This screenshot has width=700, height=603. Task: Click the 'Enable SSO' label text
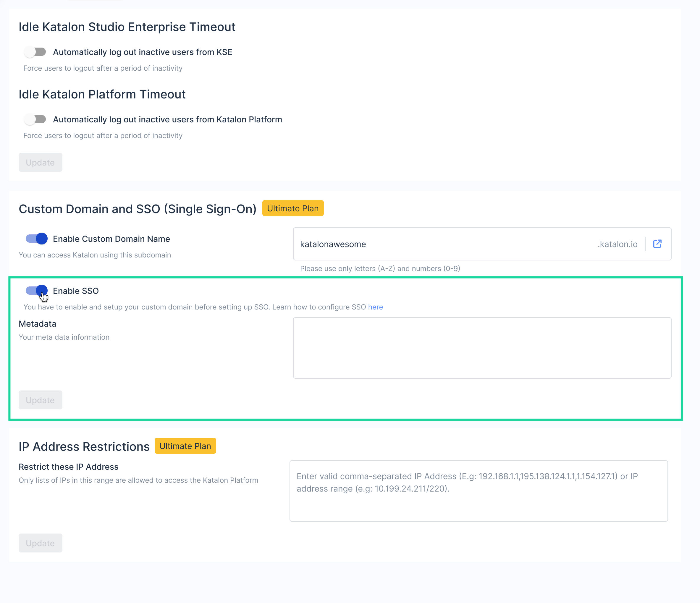76,291
